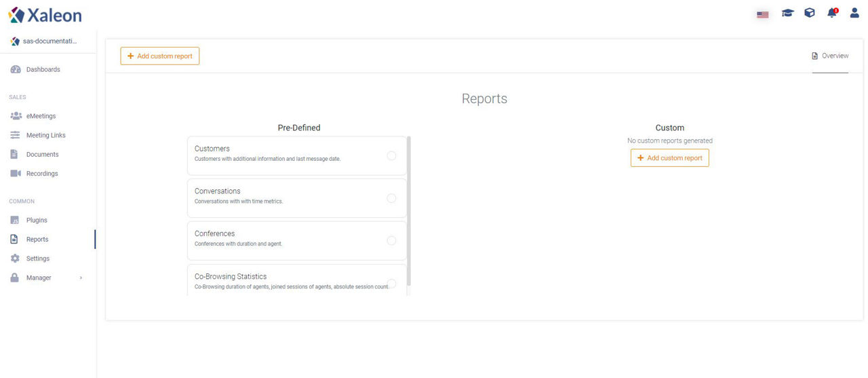This screenshot has width=868, height=378.
Task: Open the notifications bell
Action: click(x=832, y=13)
